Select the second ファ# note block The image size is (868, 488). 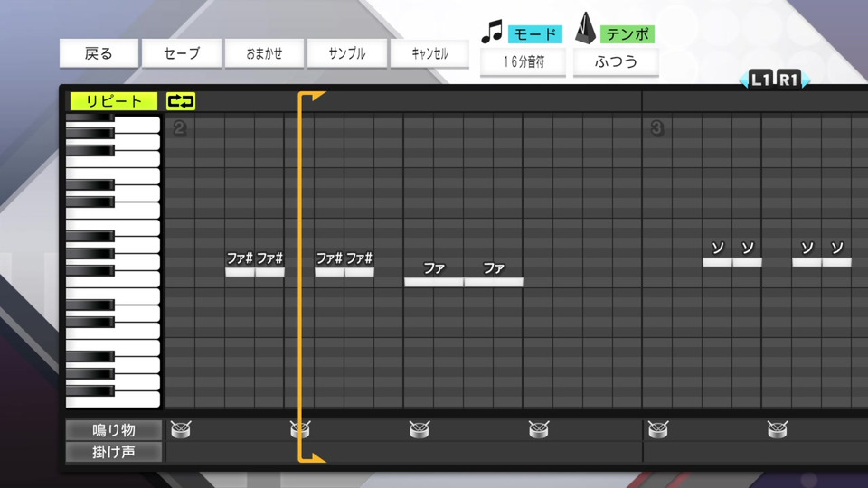269,272
